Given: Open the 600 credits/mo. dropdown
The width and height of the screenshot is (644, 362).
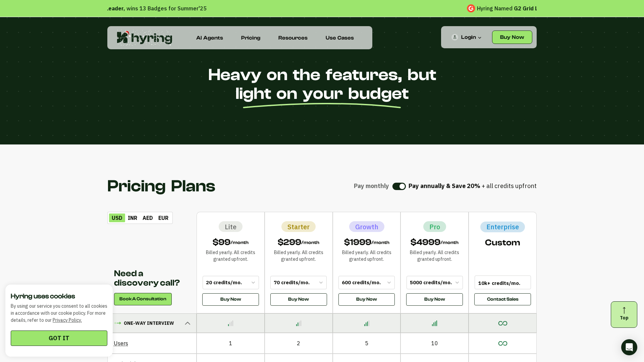Looking at the screenshot, I should point(366,283).
